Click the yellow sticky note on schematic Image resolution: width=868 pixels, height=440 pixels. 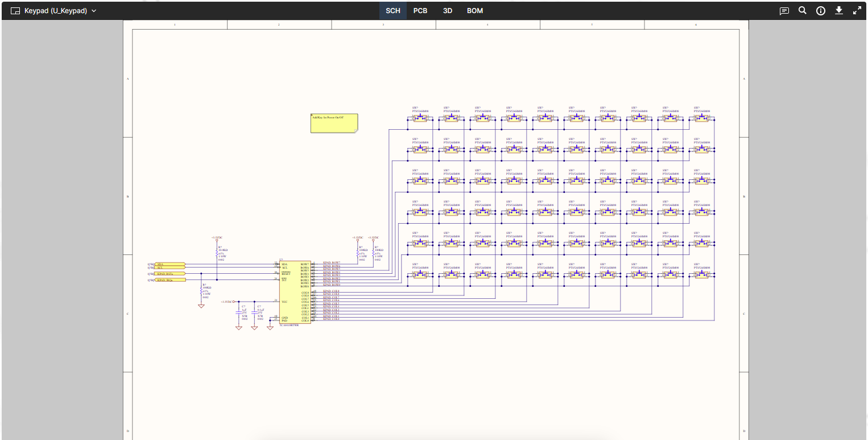click(334, 123)
